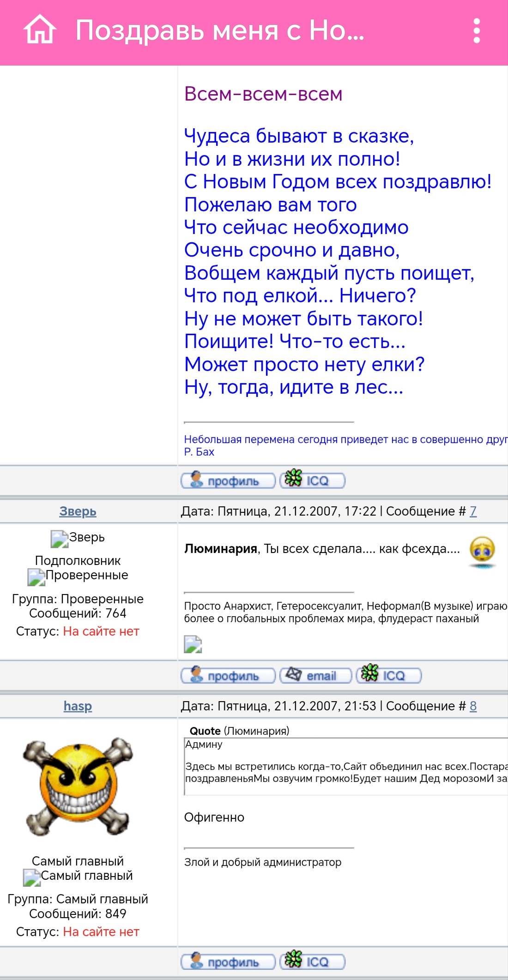Open message number 8 link

point(473,706)
